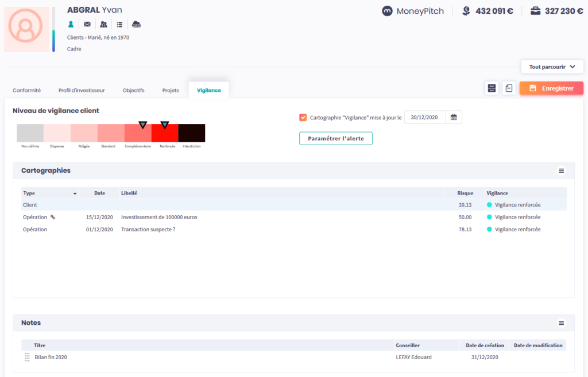Go to the Objectifs tab

133,91
